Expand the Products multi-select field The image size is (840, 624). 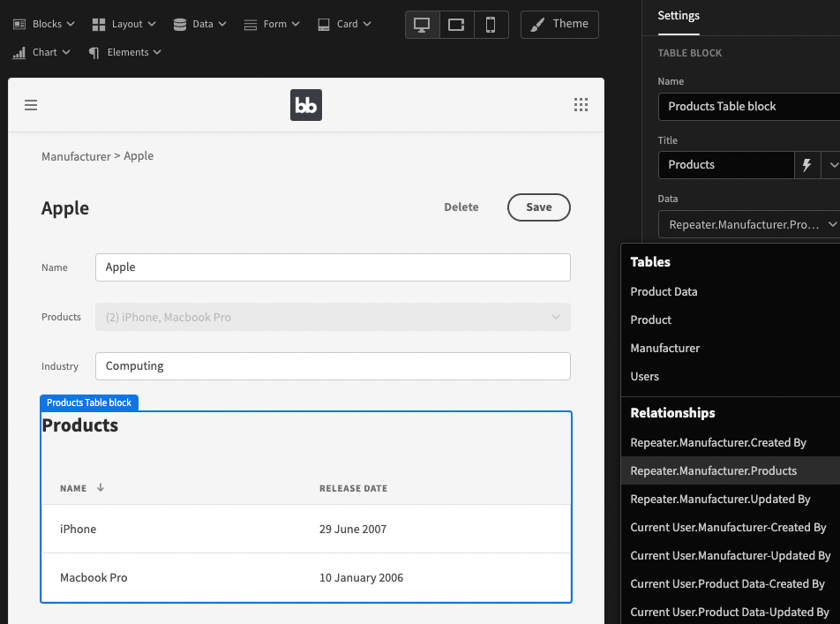coord(333,317)
